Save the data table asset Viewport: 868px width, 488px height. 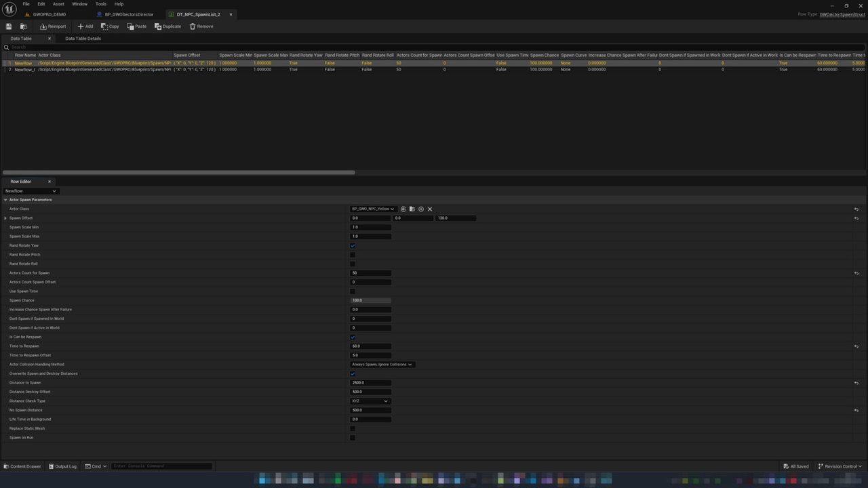9,26
